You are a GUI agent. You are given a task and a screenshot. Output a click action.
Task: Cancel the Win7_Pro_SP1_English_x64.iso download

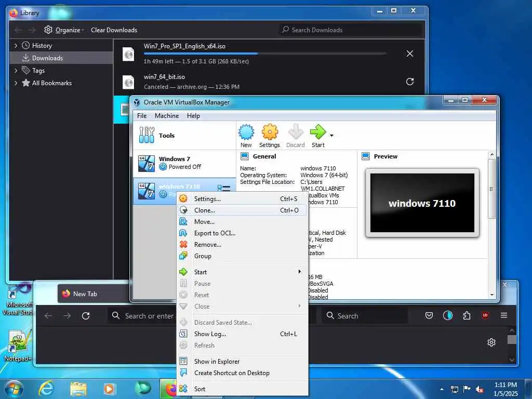coord(410,54)
